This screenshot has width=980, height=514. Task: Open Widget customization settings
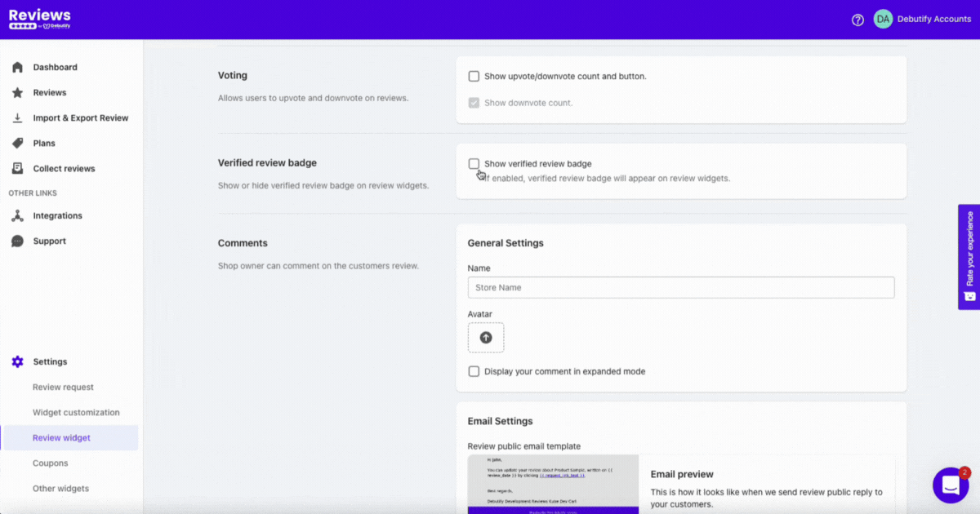click(x=76, y=412)
